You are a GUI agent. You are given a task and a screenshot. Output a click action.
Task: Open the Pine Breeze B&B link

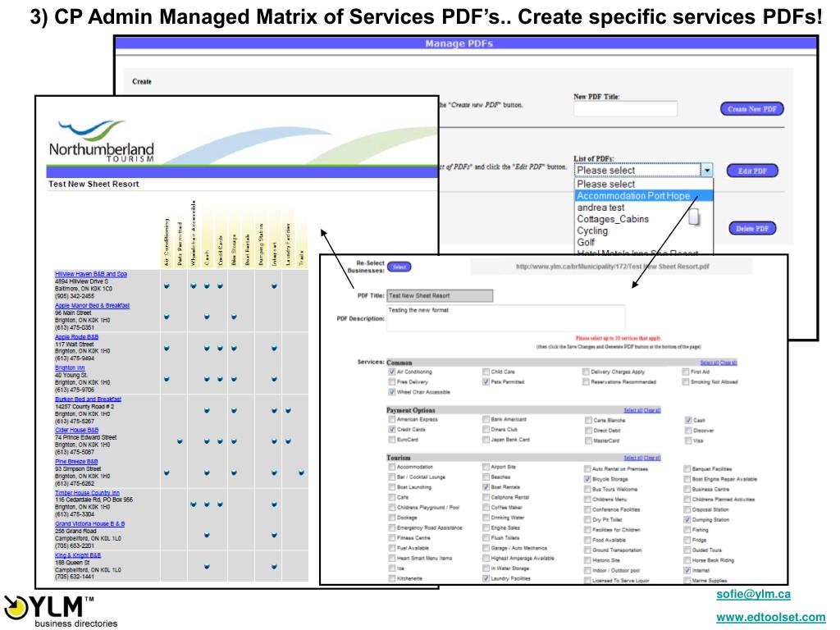pyautogui.click(x=76, y=462)
